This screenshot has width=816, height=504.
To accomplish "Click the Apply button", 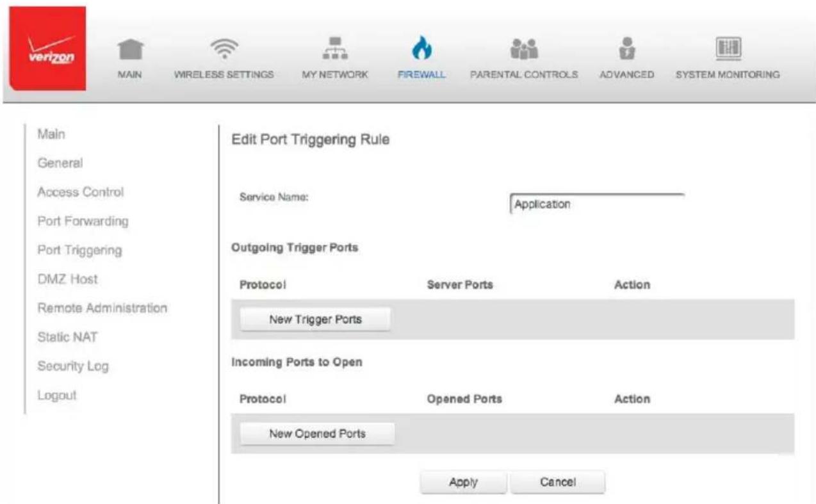I will click(463, 482).
